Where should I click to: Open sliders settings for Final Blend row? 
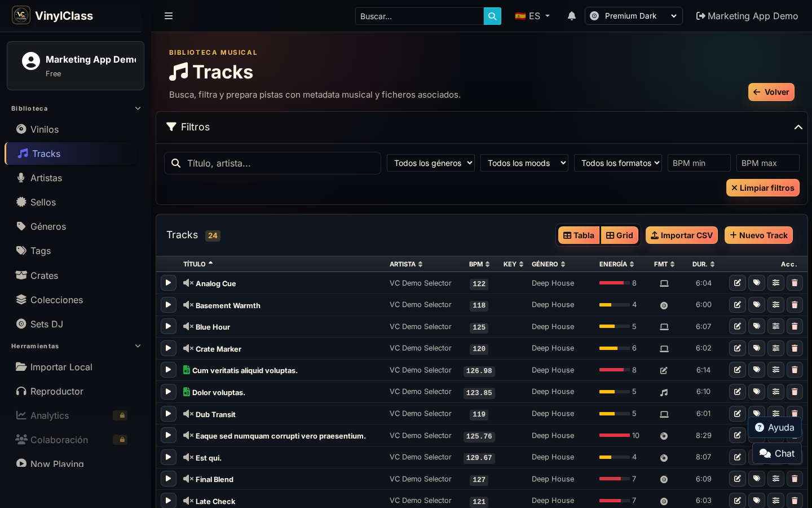coord(776,479)
